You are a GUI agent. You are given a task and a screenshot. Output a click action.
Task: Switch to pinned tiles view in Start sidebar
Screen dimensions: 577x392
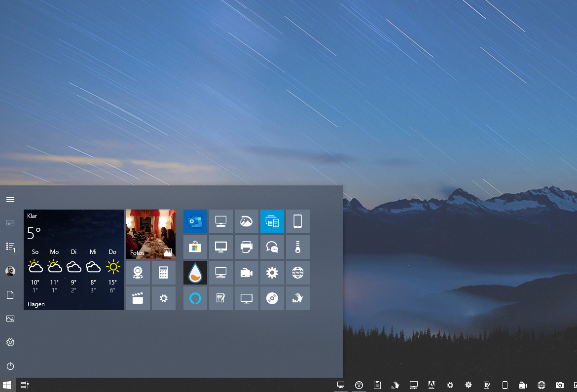(x=10, y=223)
